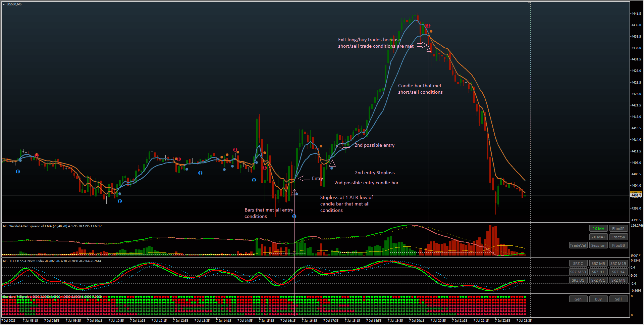Viewport: 644px width, 325px height.
Task: Select '2nd possible entry candle bar' text
Action: coord(366,183)
